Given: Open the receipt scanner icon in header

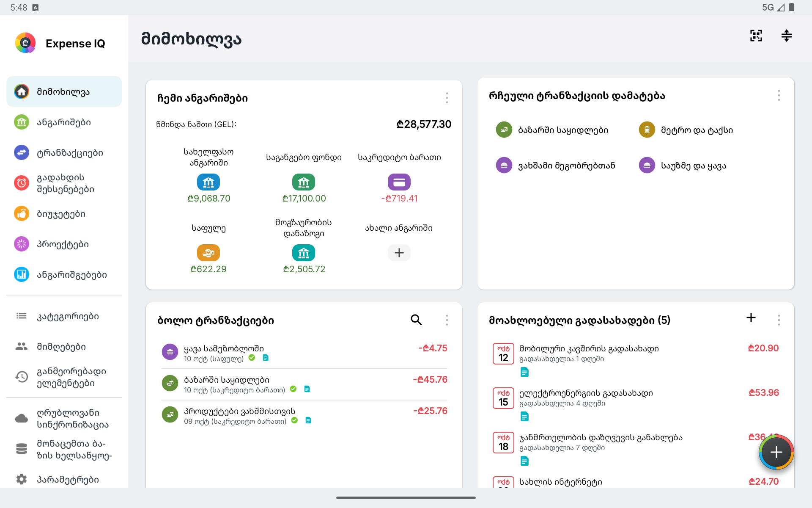Looking at the screenshot, I should 756,36.
